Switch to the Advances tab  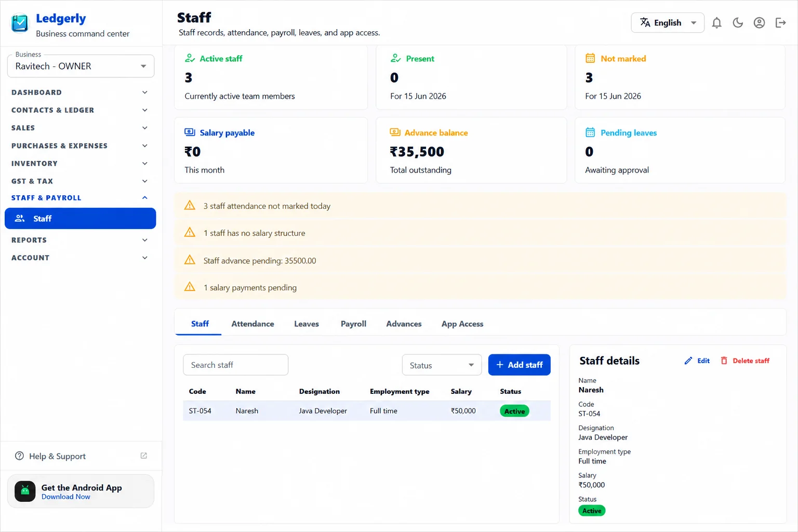coord(404,324)
